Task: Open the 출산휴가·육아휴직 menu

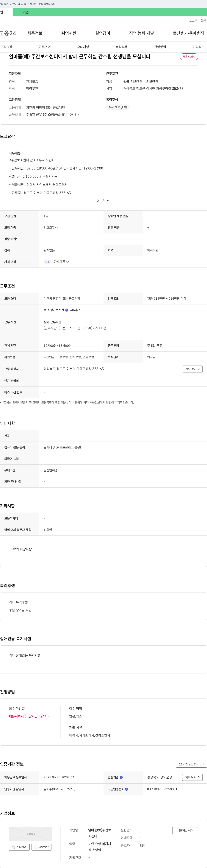Action: 188,33
